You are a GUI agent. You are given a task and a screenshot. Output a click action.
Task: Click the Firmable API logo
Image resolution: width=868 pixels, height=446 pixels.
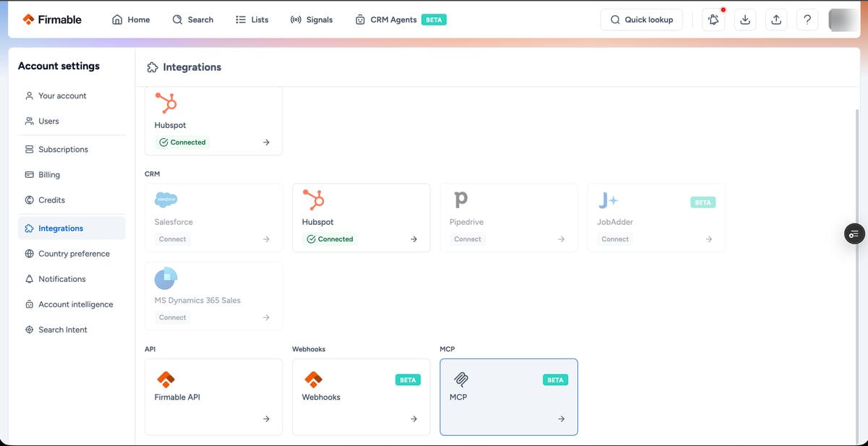coord(166,379)
